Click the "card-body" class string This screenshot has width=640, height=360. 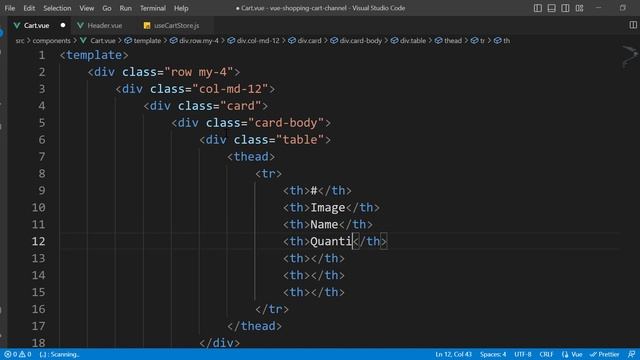click(x=286, y=123)
